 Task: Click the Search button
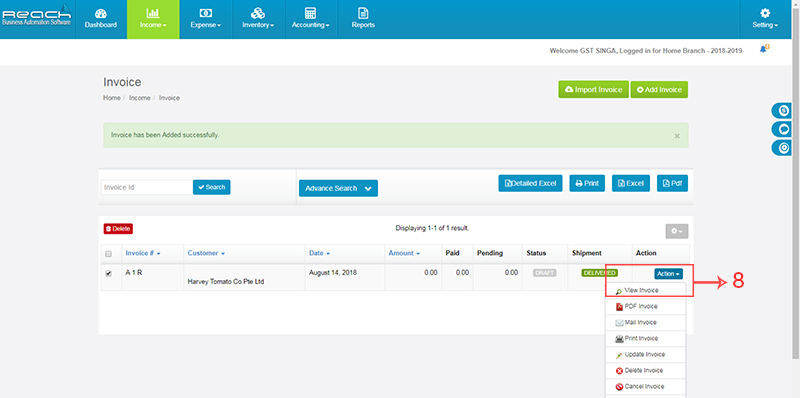click(x=212, y=187)
